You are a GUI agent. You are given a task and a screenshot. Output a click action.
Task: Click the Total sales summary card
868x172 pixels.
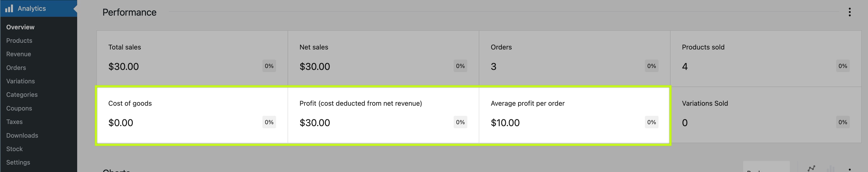pyautogui.click(x=192, y=58)
